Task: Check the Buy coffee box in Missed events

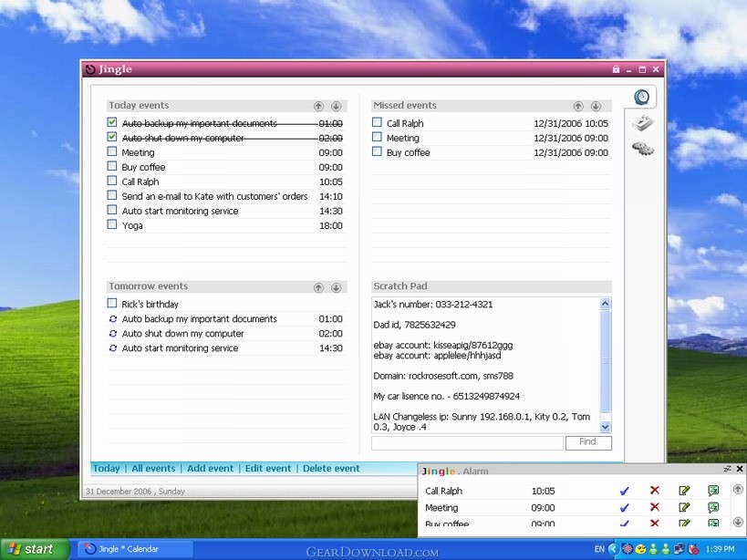Action: point(377,151)
